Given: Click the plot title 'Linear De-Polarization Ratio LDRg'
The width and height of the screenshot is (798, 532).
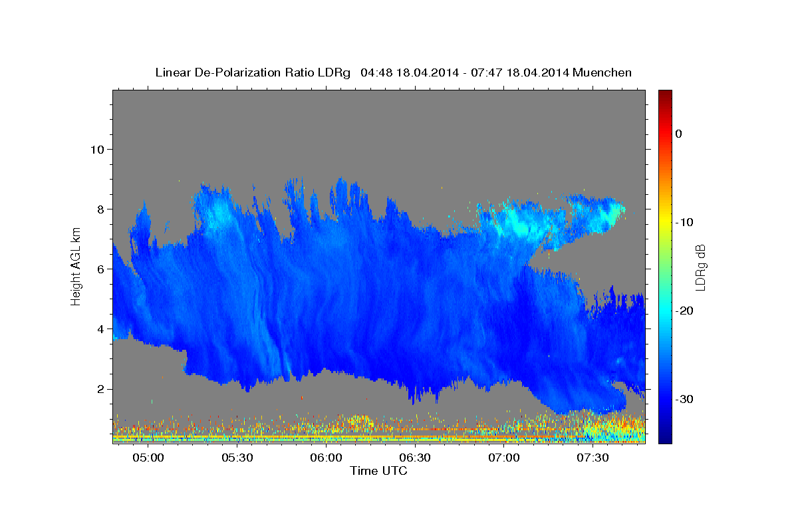Looking at the screenshot, I should coord(253,72).
